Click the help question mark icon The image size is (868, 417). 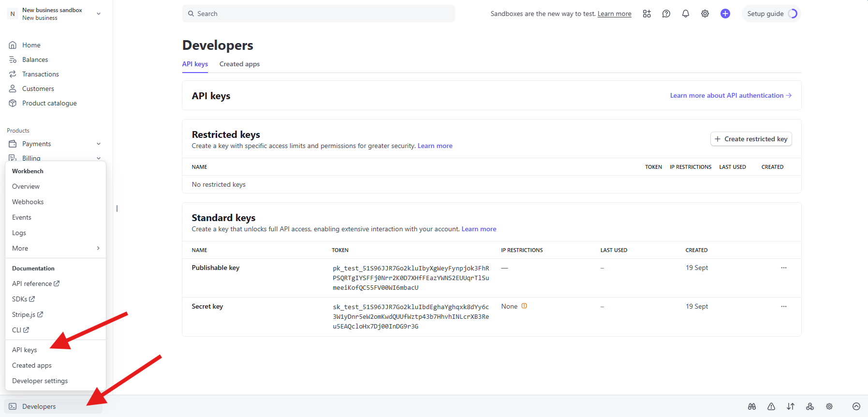pyautogui.click(x=666, y=14)
